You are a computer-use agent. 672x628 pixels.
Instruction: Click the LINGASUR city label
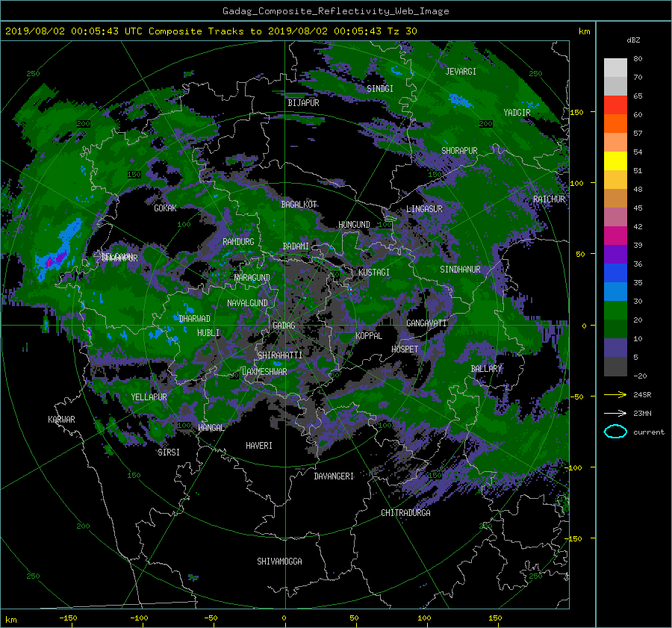click(x=424, y=209)
